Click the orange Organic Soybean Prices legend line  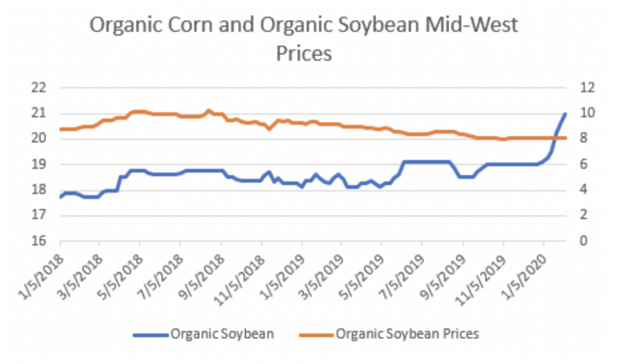(x=315, y=334)
